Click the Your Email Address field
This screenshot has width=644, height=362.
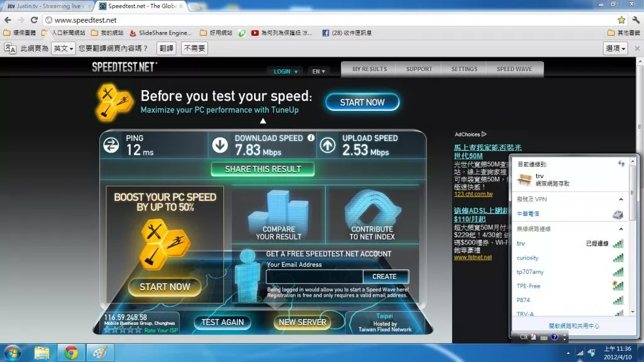pos(314,276)
